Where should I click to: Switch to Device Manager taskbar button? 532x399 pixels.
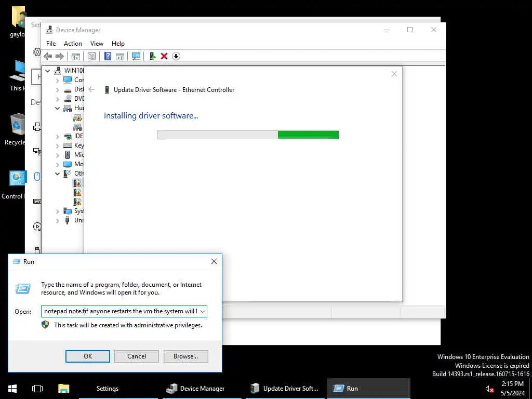pos(202,389)
